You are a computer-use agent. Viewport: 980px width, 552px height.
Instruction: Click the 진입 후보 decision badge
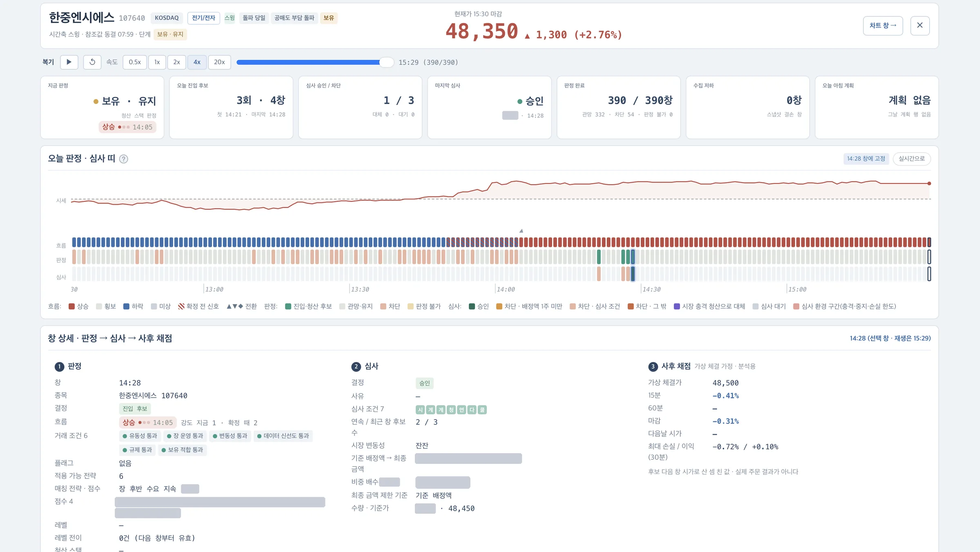tap(135, 409)
